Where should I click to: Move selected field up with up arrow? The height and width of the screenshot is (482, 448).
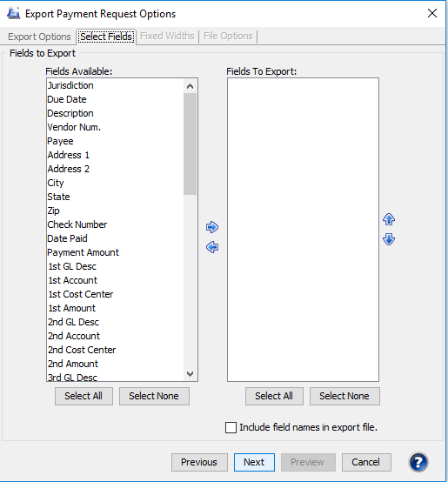point(389,219)
